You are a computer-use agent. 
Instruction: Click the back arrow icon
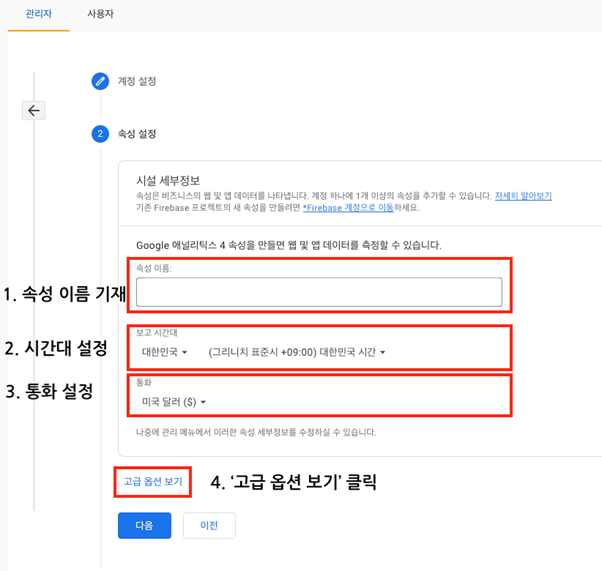34,111
